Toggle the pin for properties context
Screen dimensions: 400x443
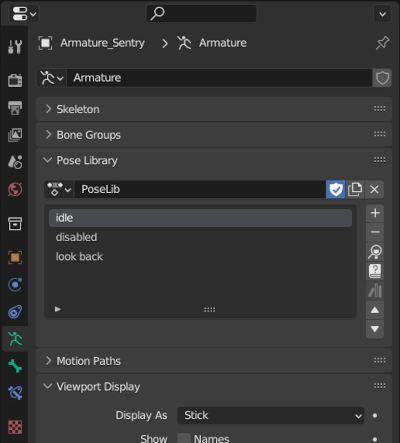click(x=382, y=43)
